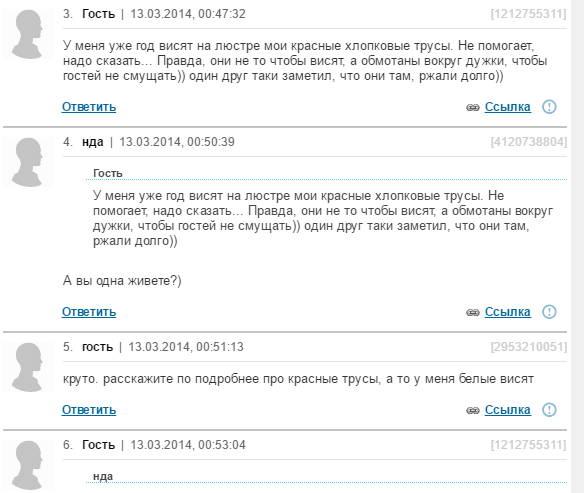
Task: Reply to нда's comment 4
Action: [89, 312]
